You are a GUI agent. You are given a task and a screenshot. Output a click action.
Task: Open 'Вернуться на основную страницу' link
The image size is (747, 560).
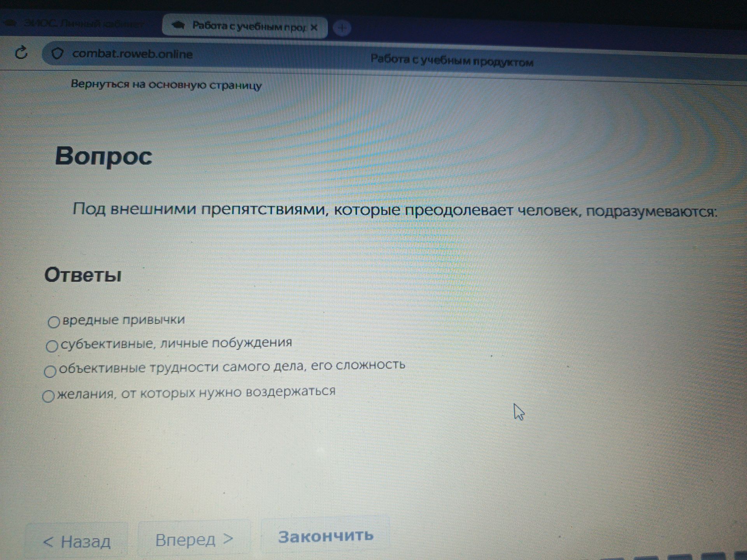166,85
